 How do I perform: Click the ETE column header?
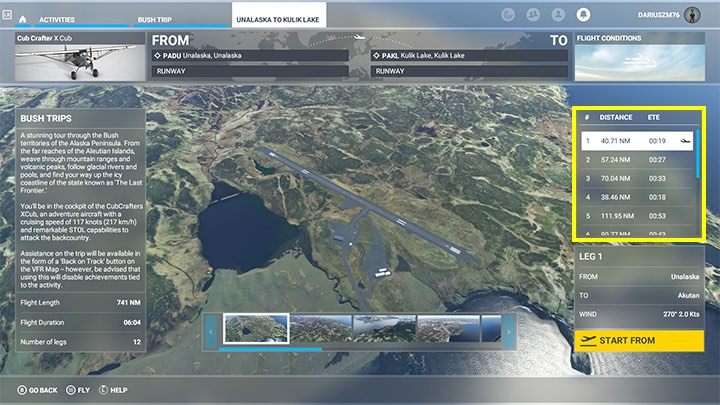653,118
